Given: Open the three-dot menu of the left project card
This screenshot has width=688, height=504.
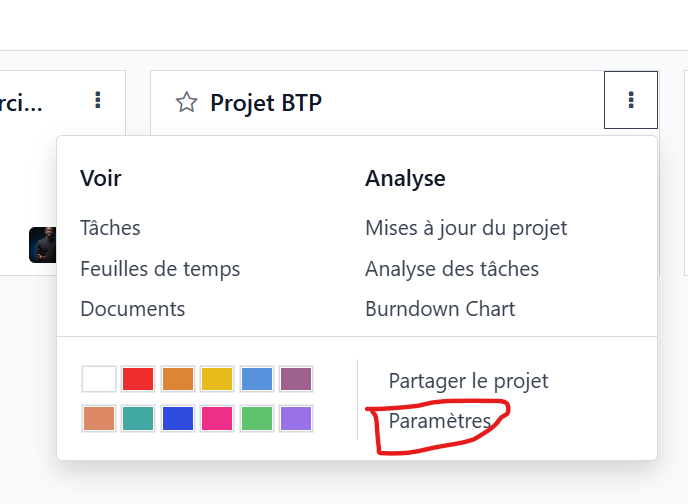Looking at the screenshot, I should pyautogui.click(x=98, y=100).
